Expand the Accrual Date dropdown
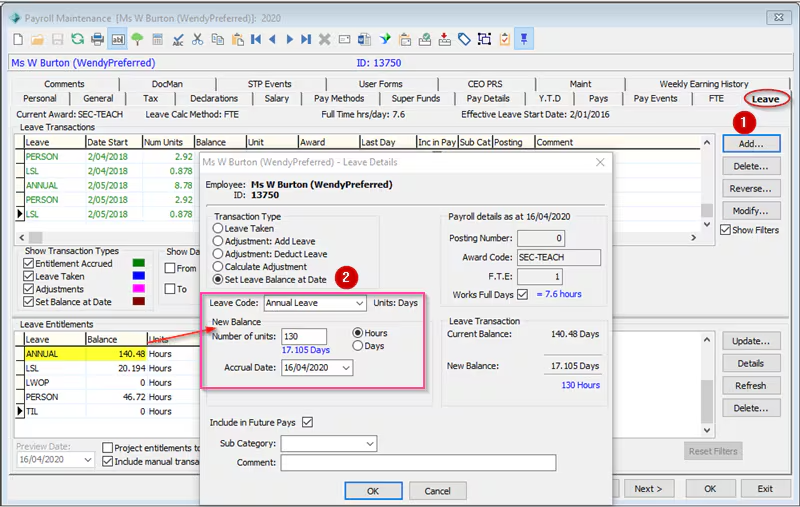The width and height of the screenshot is (800, 507). [x=346, y=368]
